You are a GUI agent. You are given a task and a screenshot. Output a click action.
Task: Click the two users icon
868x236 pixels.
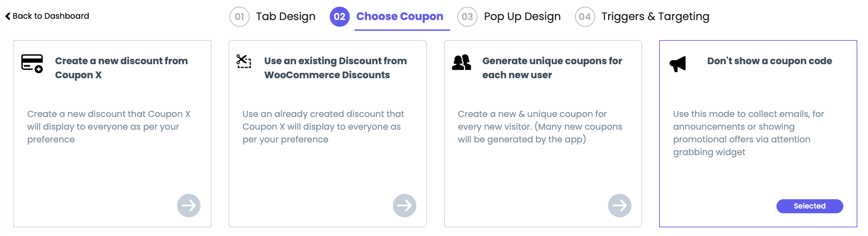pyautogui.click(x=461, y=63)
